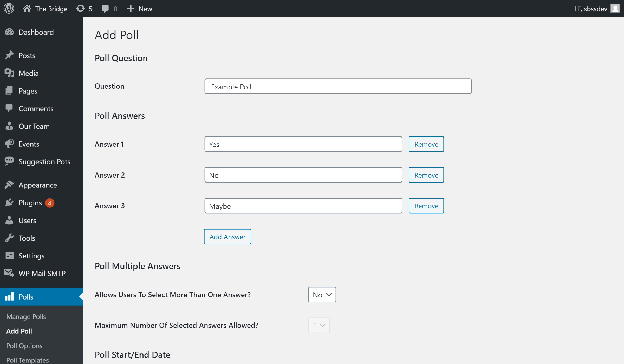Viewport: 624px width, 364px height.
Task: Select the Media library icon
Action: (x=9, y=73)
